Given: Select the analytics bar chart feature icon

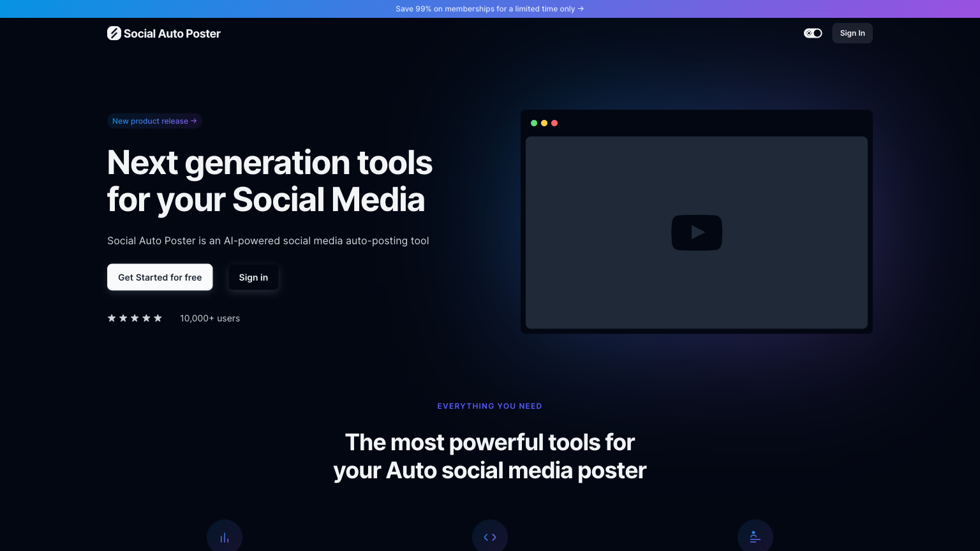Looking at the screenshot, I should pyautogui.click(x=225, y=536).
